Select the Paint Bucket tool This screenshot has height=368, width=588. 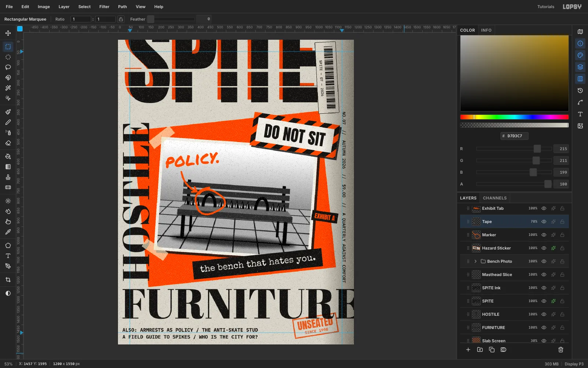point(8,156)
